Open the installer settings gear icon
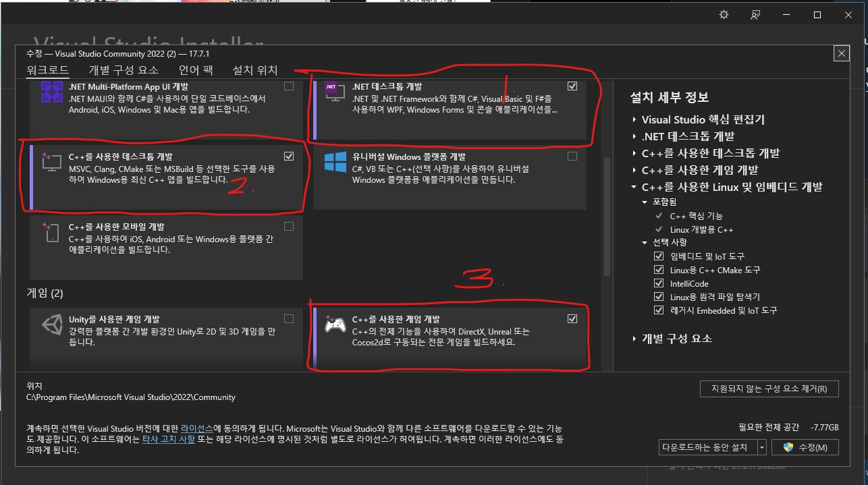The width and height of the screenshot is (868, 485). (x=724, y=15)
